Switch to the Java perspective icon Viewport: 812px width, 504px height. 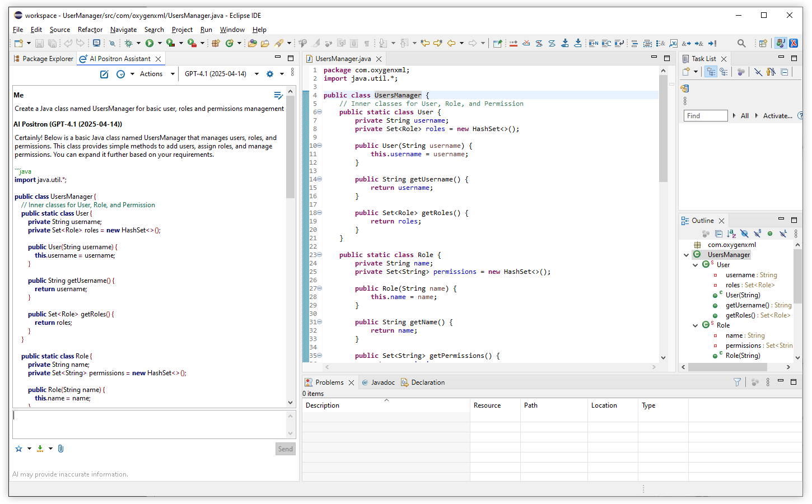coord(780,43)
